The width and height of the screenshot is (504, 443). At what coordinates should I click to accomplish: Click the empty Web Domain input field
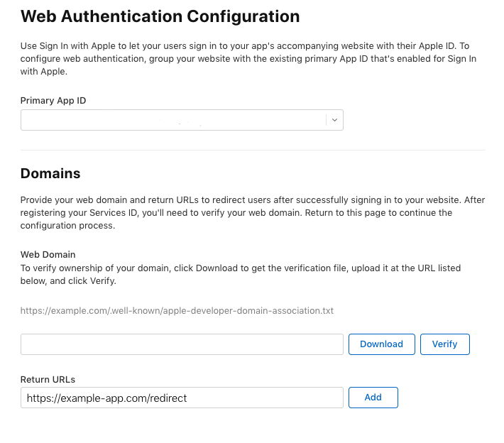tap(182, 344)
